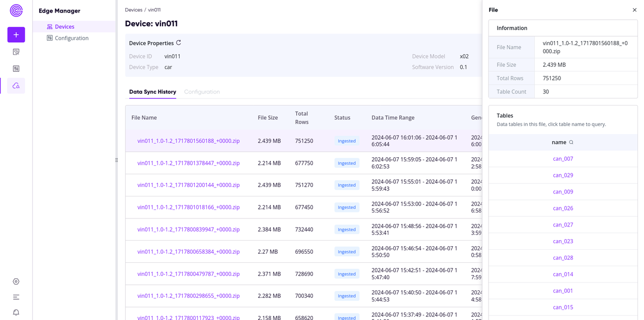Click Ingested status for 751270 rows file
644x320 pixels.
[347, 185]
